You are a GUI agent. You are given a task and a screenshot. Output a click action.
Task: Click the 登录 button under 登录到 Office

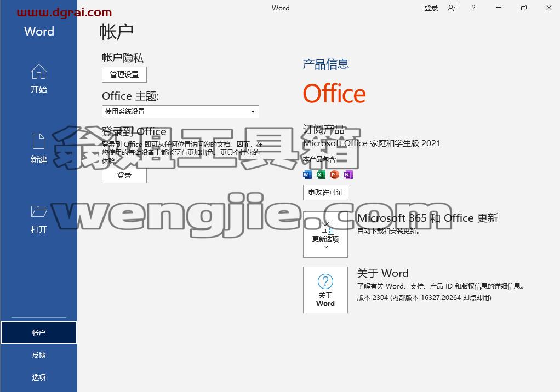124,175
